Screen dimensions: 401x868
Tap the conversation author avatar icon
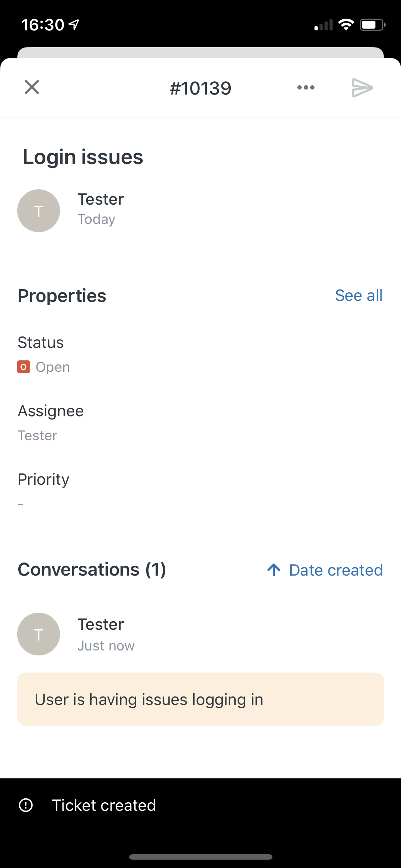click(x=39, y=634)
